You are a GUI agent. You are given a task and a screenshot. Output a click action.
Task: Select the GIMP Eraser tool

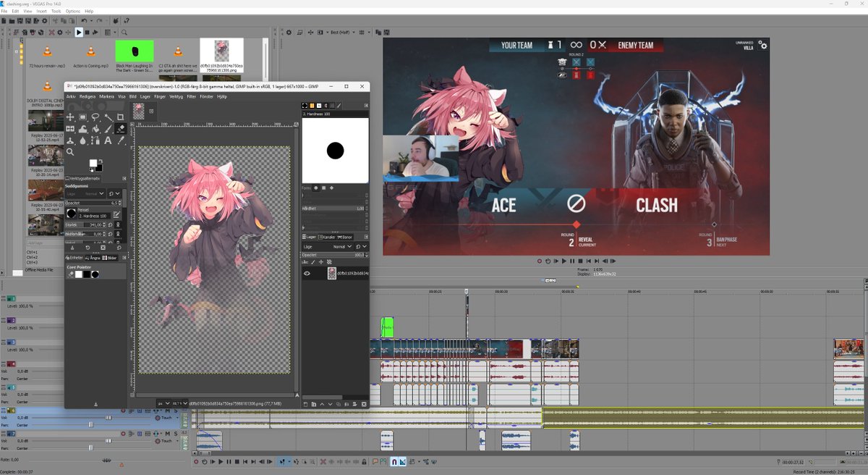[121, 129]
